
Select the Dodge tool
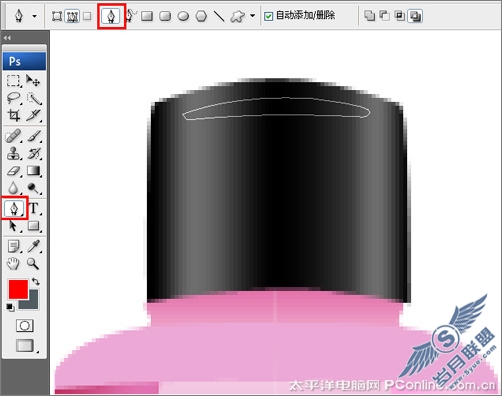(33, 188)
